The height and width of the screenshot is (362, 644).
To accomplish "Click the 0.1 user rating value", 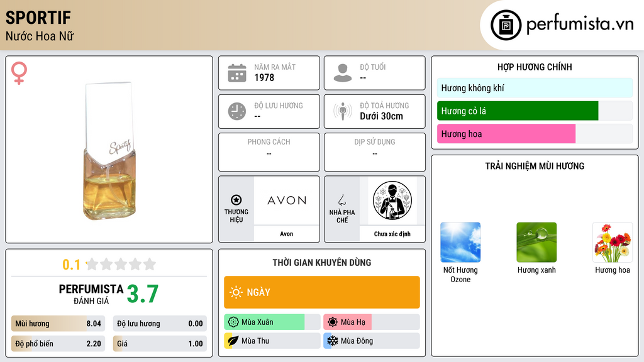I will pos(71,265).
